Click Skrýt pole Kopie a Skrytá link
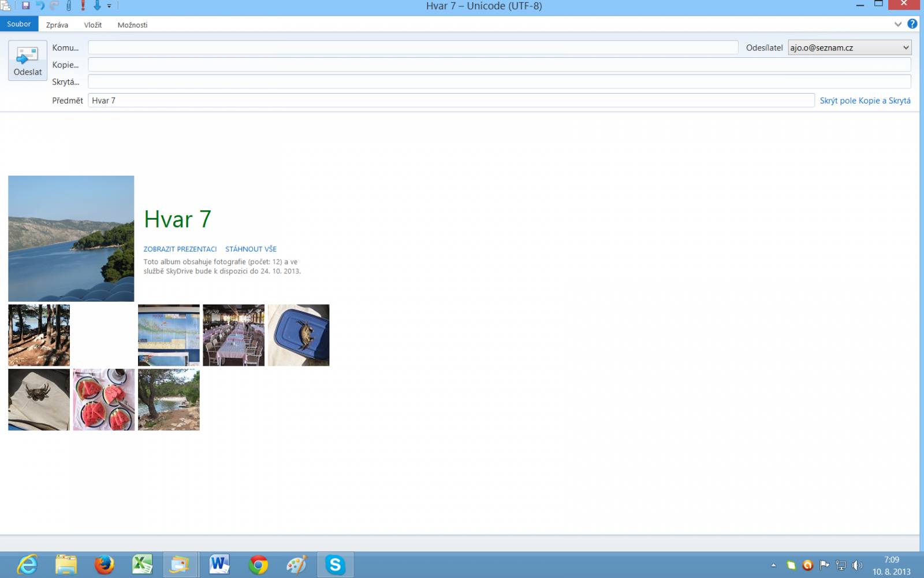 click(x=865, y=101)
